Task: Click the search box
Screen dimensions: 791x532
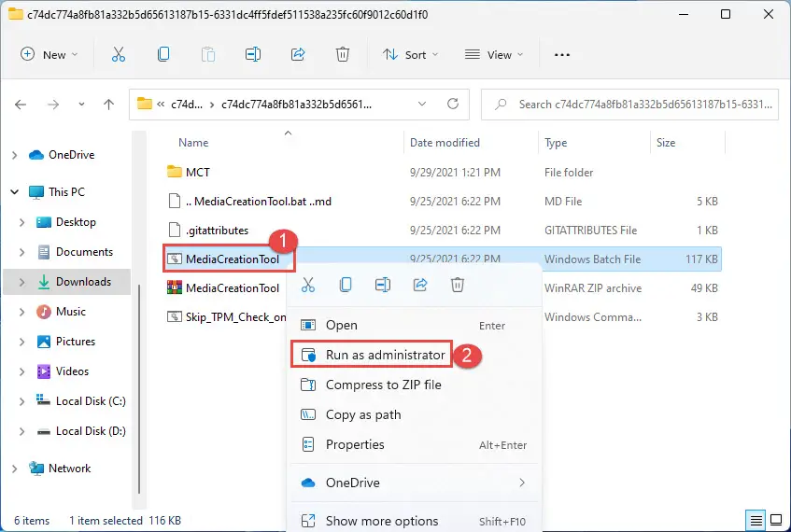Action: point(629,105)
